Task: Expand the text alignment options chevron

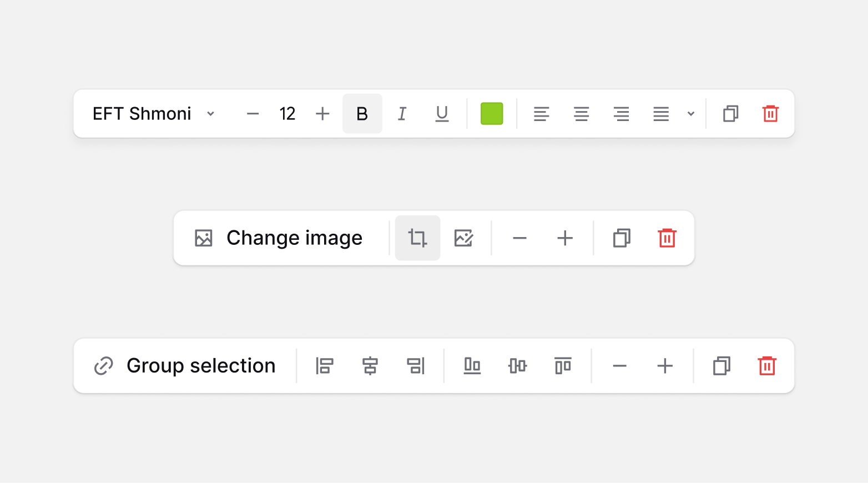Action: (x=691, y=114)
